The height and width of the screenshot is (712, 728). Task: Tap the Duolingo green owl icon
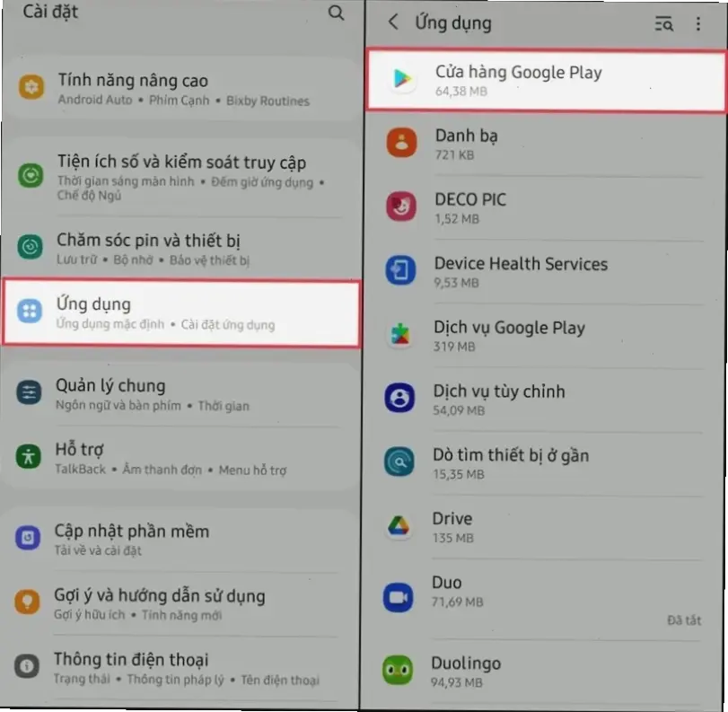[398, 670]
